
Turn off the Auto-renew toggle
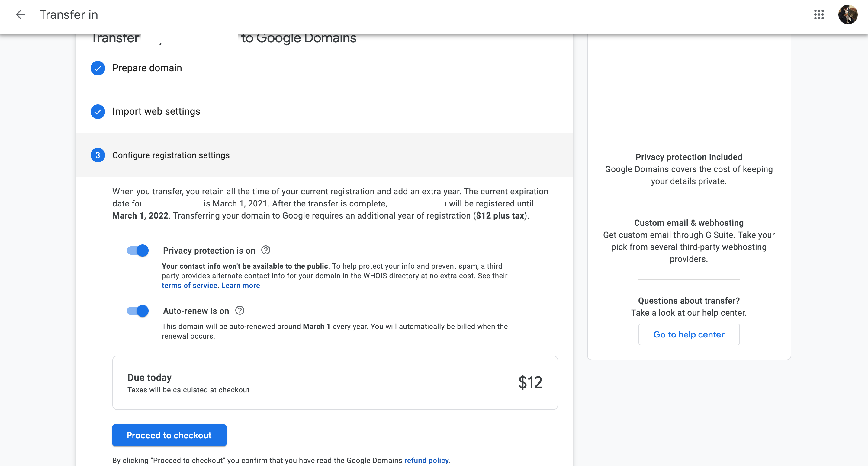point(137,311)
